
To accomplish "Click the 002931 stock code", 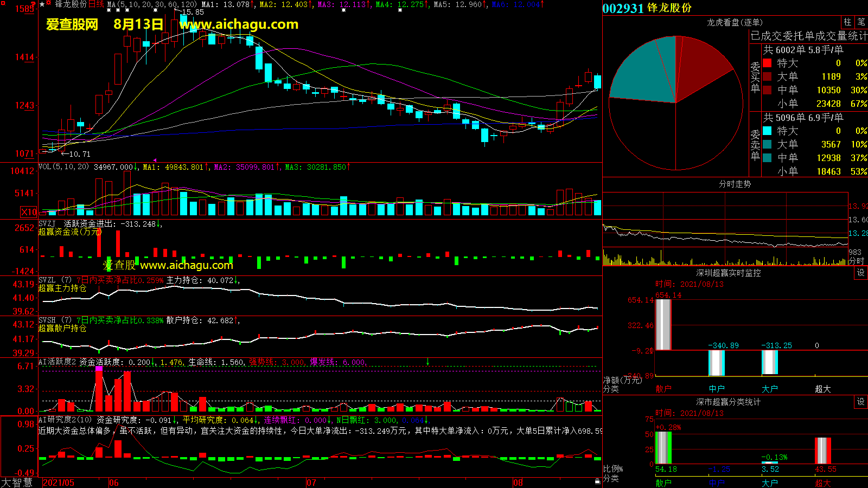I will pos(623,8).
